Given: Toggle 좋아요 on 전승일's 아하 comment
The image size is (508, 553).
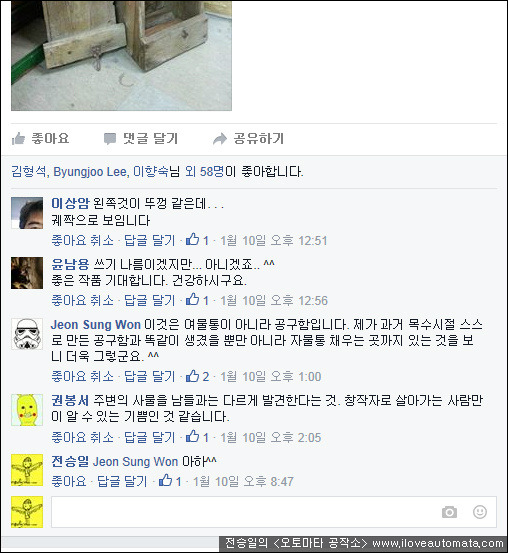Looking at the screenshot, I should tap(69, 481).
